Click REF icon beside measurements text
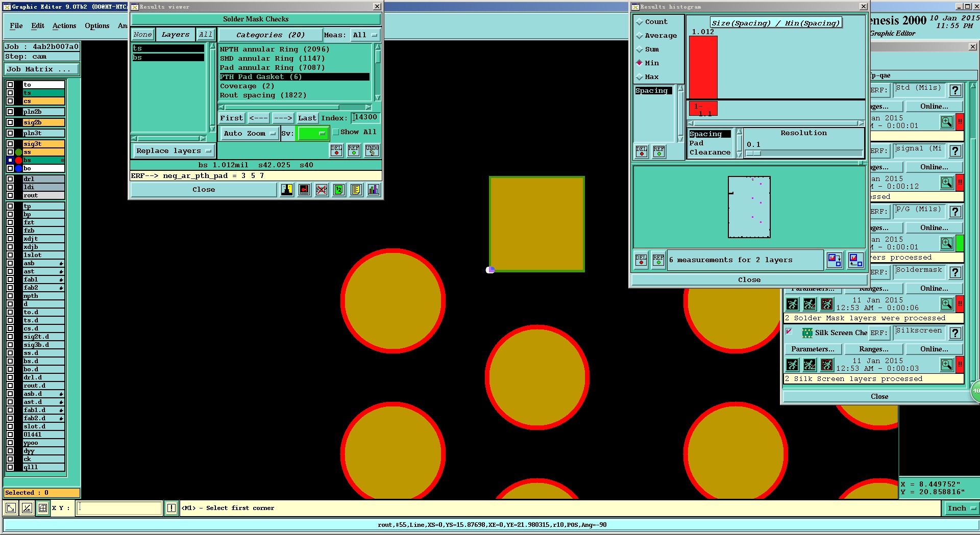 658,260
